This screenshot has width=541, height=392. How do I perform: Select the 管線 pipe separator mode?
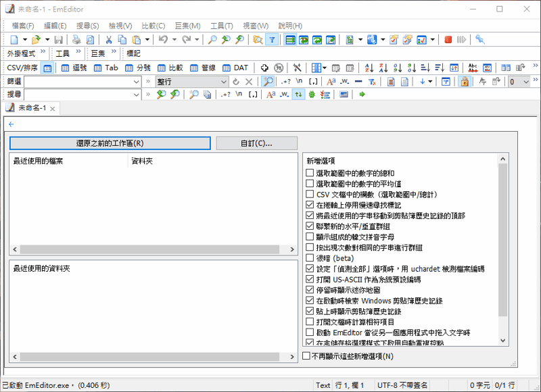[x=203, y=68]
